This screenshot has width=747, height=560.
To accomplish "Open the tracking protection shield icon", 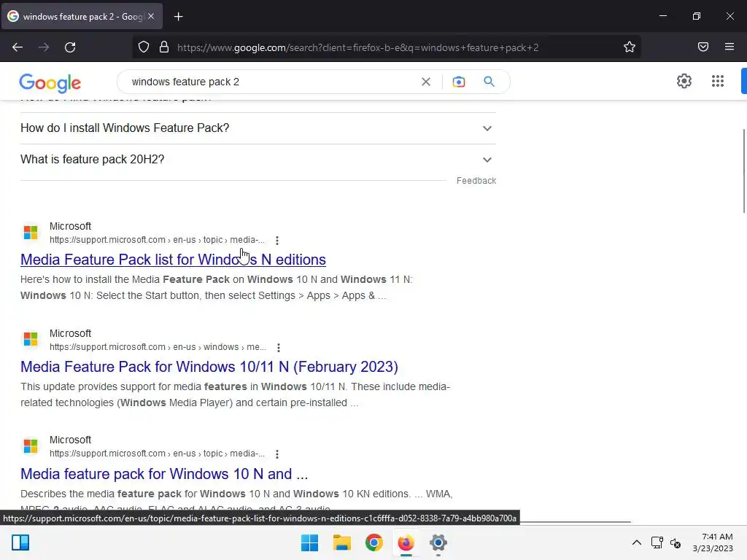I will (x=144, y=47).
